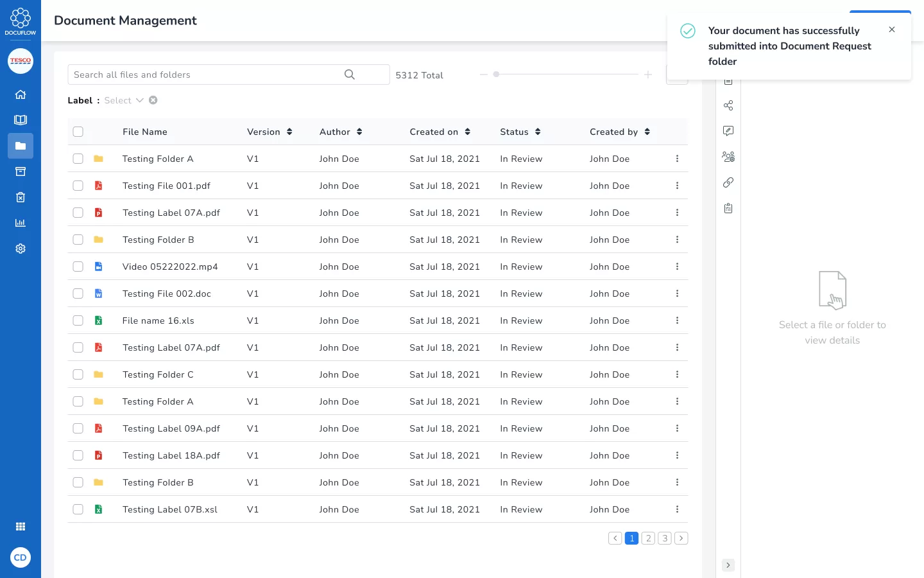The height and width of the screenshot is (578, 924).
Task: Check the Testing Folder C checkbox
Action: coord(78,374)
